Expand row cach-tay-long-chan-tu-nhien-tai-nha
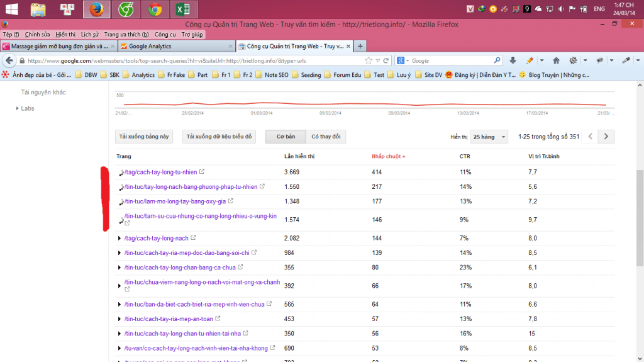 pyautogui.click(x=119, y=334)
